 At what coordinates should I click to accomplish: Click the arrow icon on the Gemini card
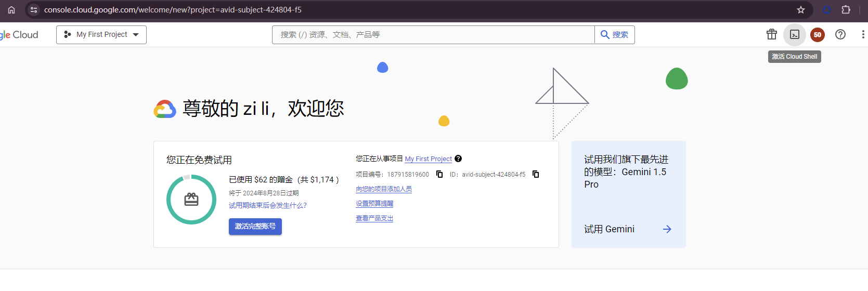tap(667, 229)
